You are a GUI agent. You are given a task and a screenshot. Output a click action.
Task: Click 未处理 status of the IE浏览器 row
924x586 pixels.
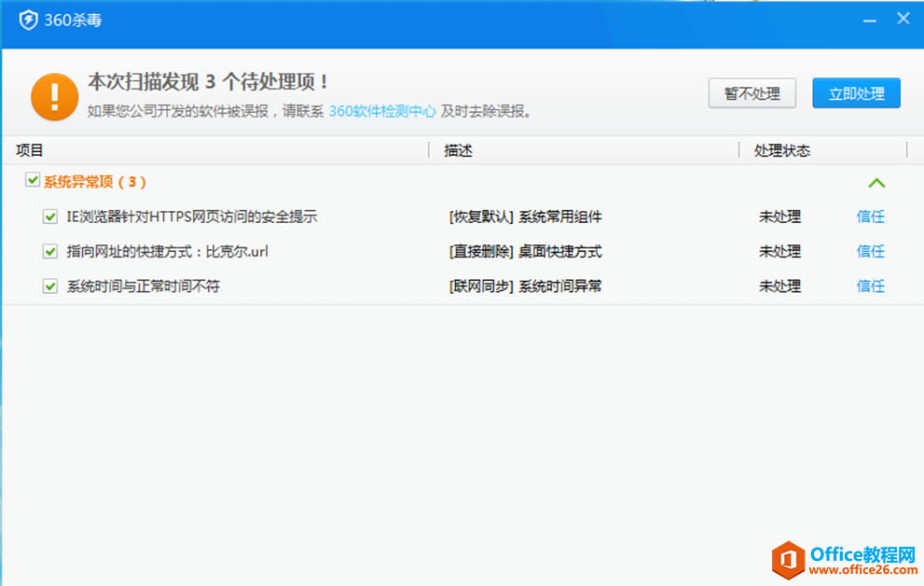tap(779, 216)
